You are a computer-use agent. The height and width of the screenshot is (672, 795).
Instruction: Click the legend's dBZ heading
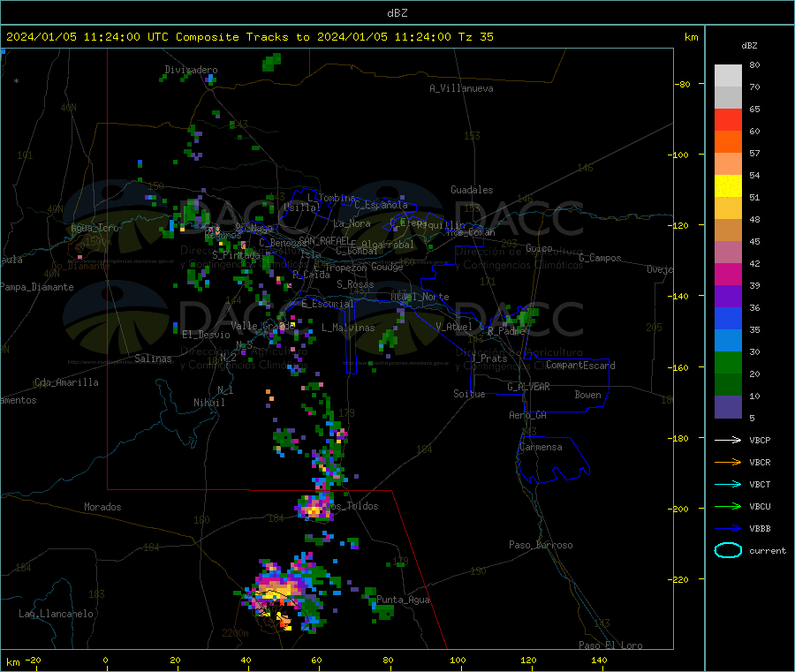(x=749, y=46)
